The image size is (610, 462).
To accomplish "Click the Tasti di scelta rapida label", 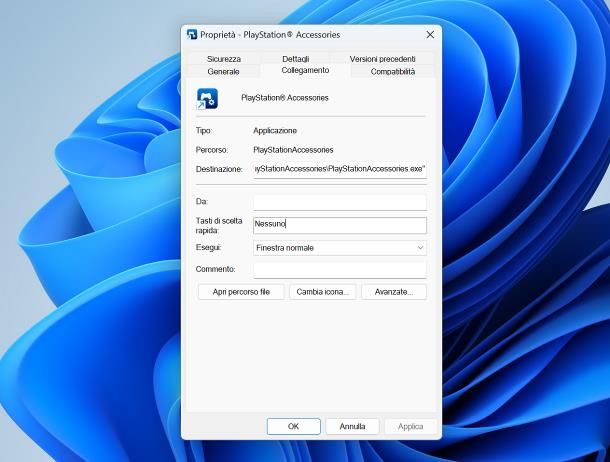I will coord(219,226).
